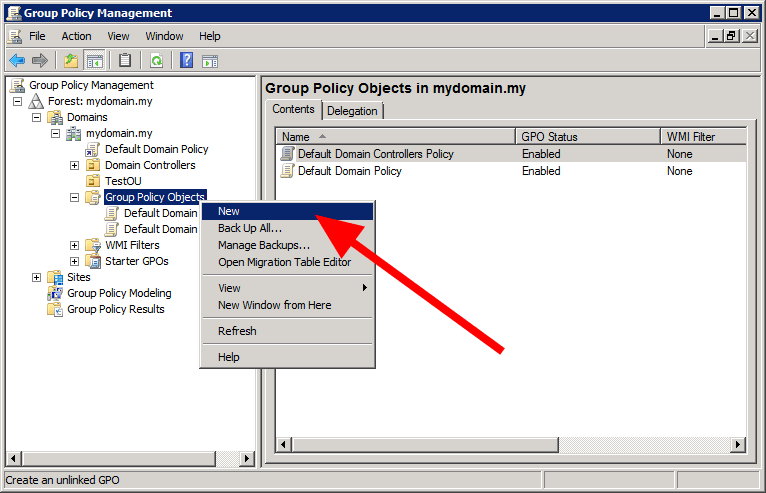
Task: Open the Action menu in the menu bar
Action: pos(76,36)
